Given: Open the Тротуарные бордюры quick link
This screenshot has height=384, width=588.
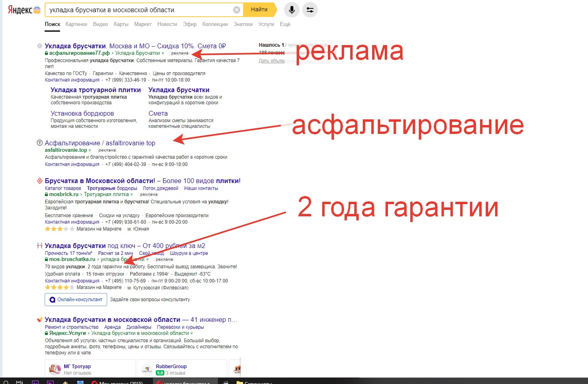Looking at the screenshot, I should 112,188.
